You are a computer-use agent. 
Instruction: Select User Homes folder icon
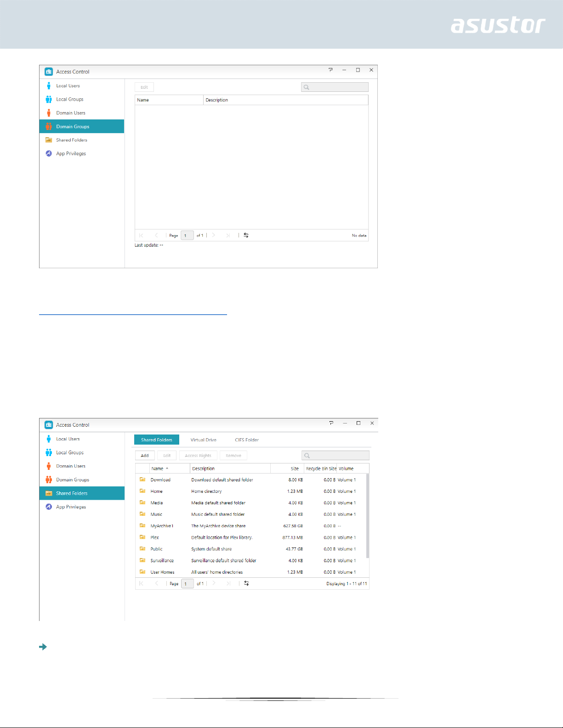142,572
